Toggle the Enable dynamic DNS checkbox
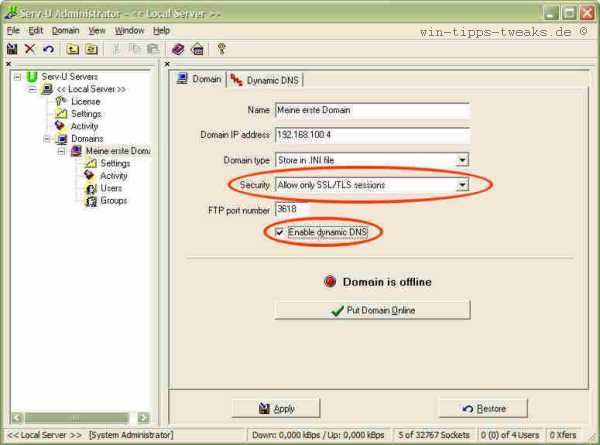This screenshot has width=600, height=445. 280,232
